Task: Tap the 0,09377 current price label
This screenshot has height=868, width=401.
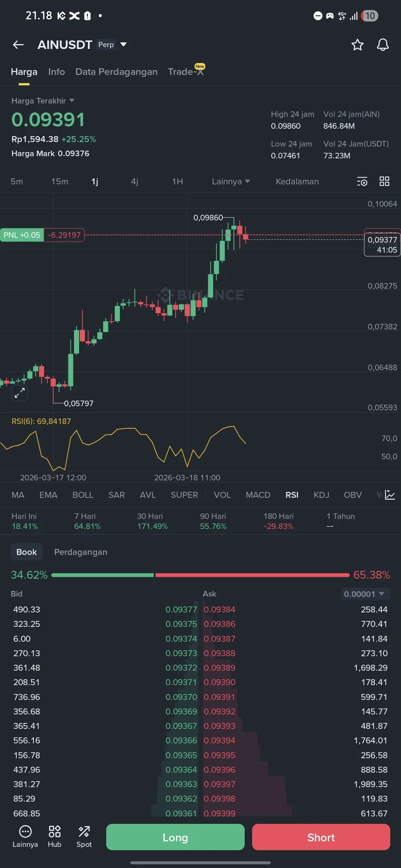Action: coord(382,244)
